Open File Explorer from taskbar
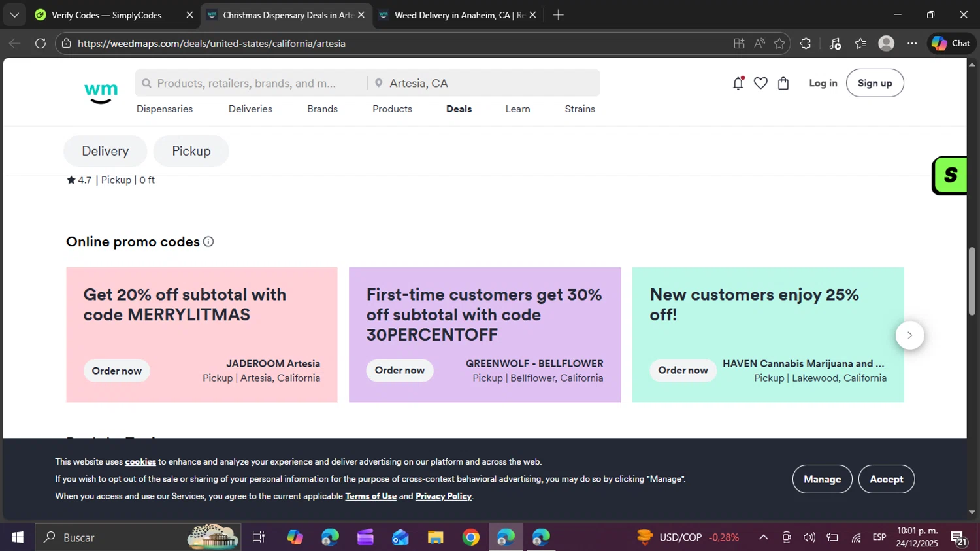Image resolution: width=980 pixels, height=551 pixels. [x=436, y=537]
